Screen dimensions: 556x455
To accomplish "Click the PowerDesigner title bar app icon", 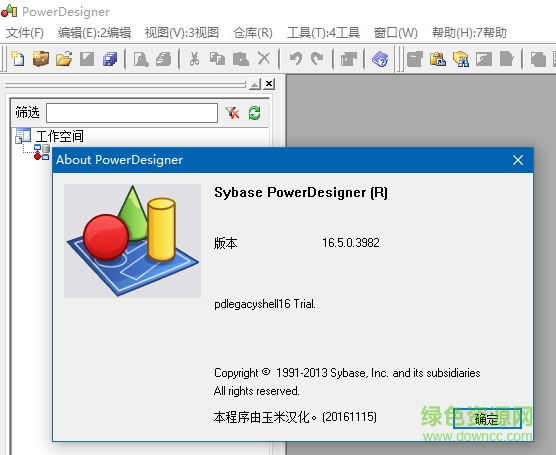I will tap(9, 11).
